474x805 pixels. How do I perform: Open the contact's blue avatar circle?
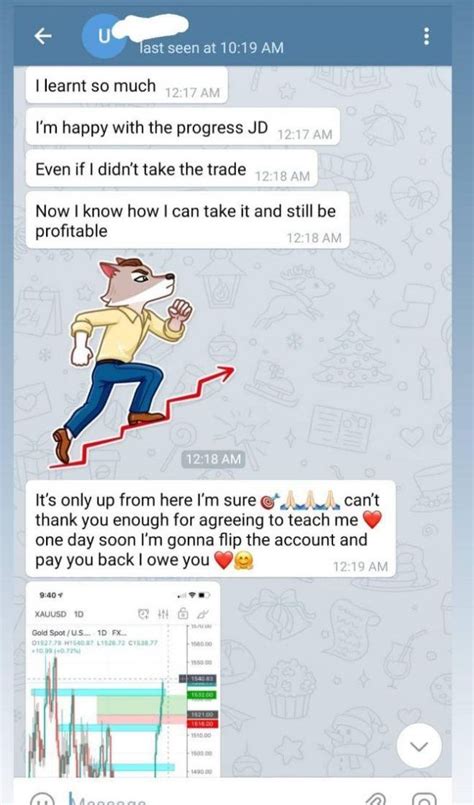click(x=104, y=37)
